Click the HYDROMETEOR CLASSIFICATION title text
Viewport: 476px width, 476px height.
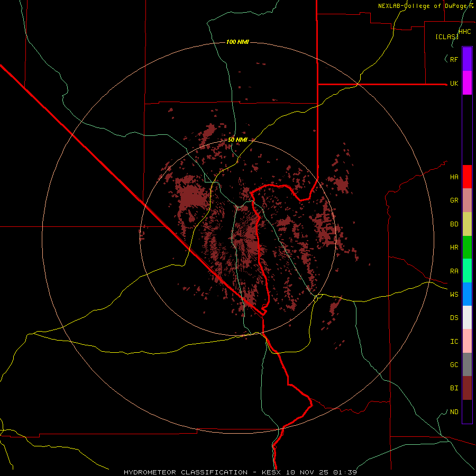click(185, 472)
